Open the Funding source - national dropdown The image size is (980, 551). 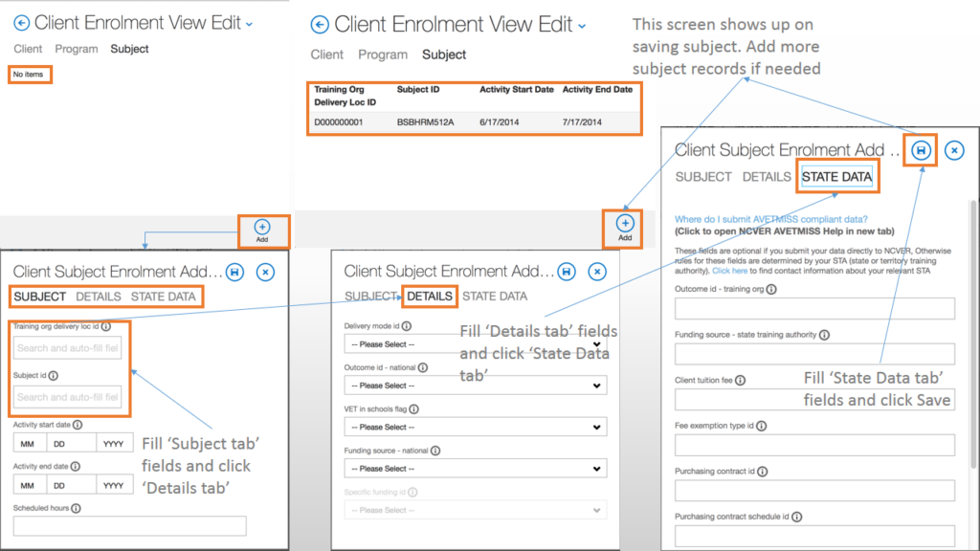click(x=475, y=469)
